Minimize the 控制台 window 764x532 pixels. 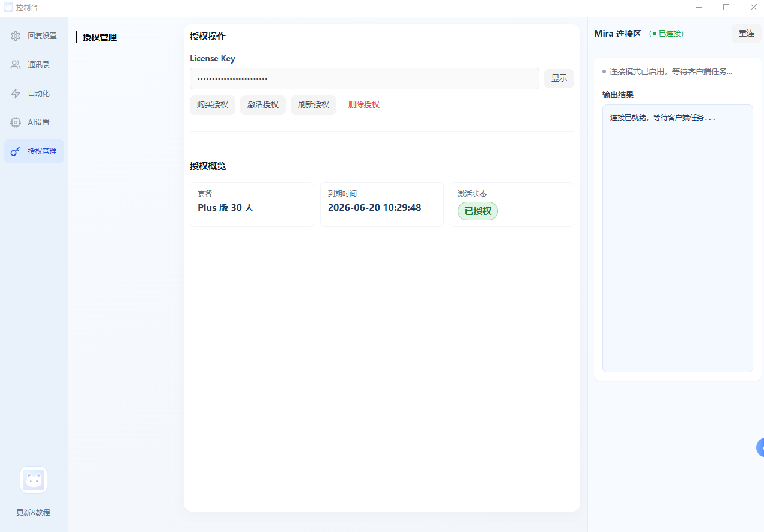click(699, 7)
